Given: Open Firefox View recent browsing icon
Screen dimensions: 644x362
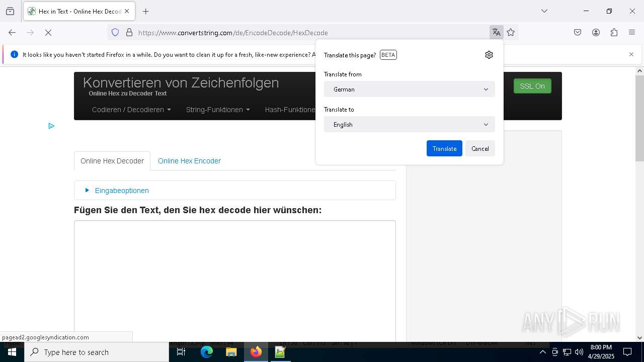Looking at the screenshot, I should coord(10,11).
